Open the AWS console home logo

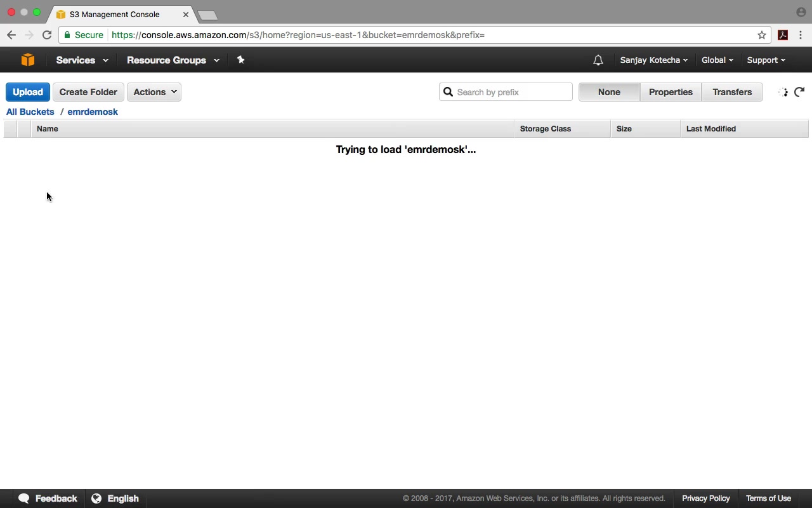[28, 60]
